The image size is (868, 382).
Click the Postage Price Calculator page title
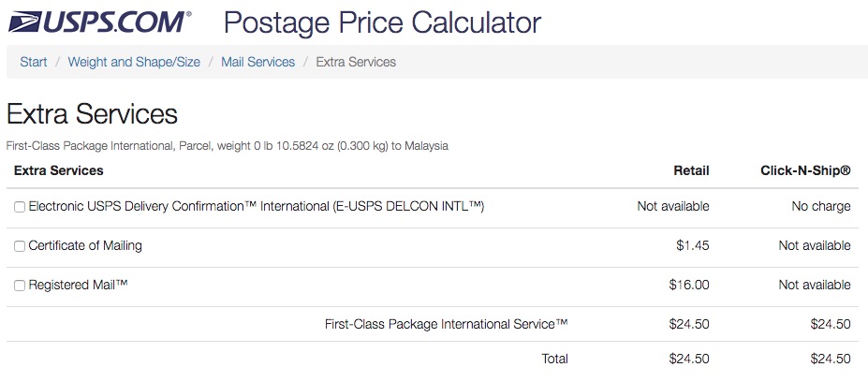click(382, 21)
